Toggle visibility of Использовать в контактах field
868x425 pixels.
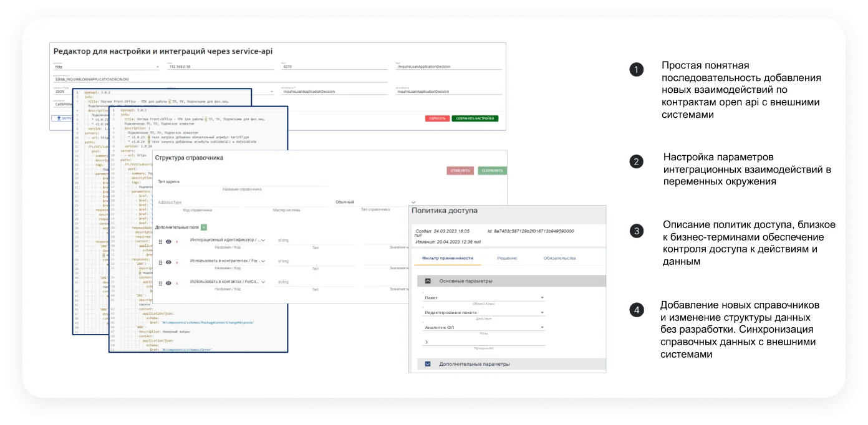point(168,283)
